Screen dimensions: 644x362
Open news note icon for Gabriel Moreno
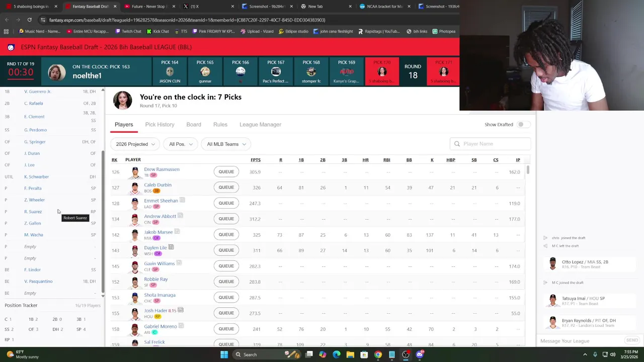[181, 326]
